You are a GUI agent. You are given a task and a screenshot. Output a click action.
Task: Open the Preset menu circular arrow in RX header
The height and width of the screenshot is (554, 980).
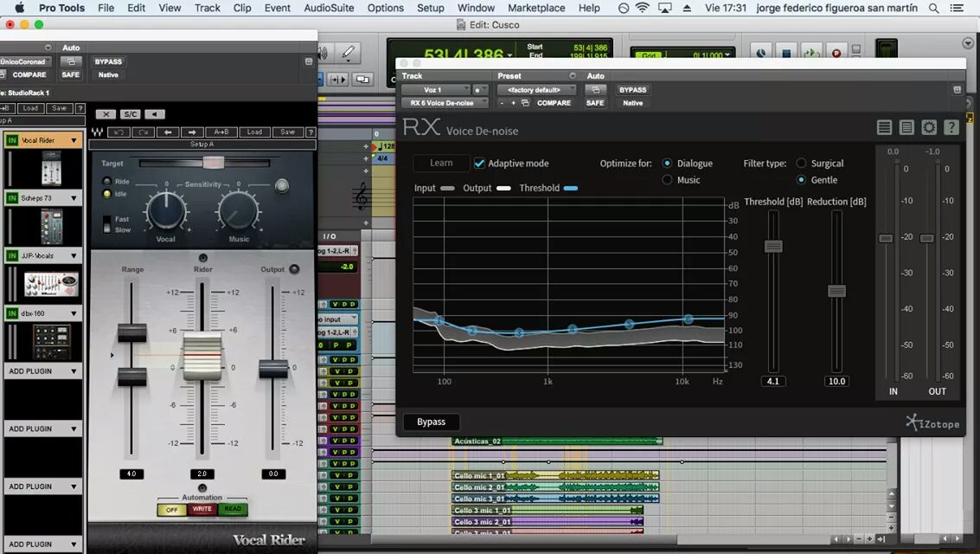[x=573, y=75]
